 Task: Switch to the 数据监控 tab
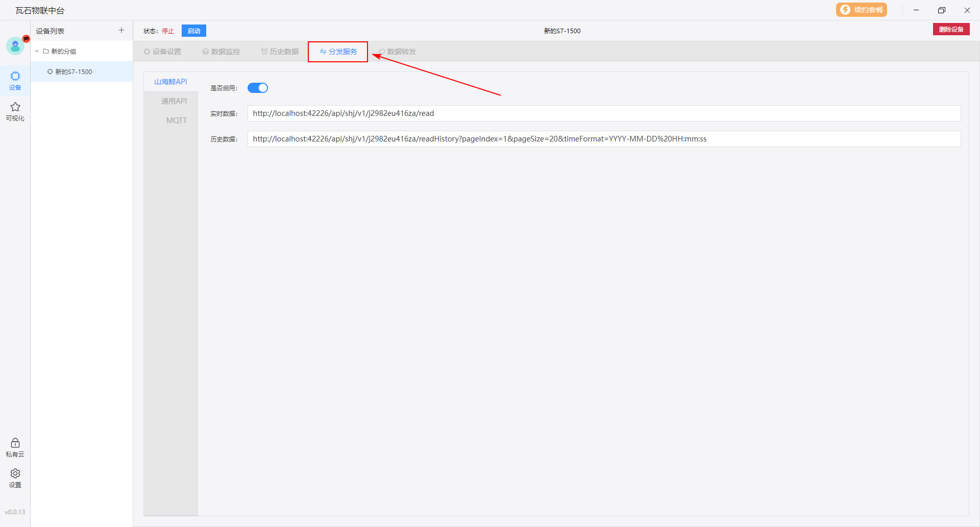click(x=221, y=52)
